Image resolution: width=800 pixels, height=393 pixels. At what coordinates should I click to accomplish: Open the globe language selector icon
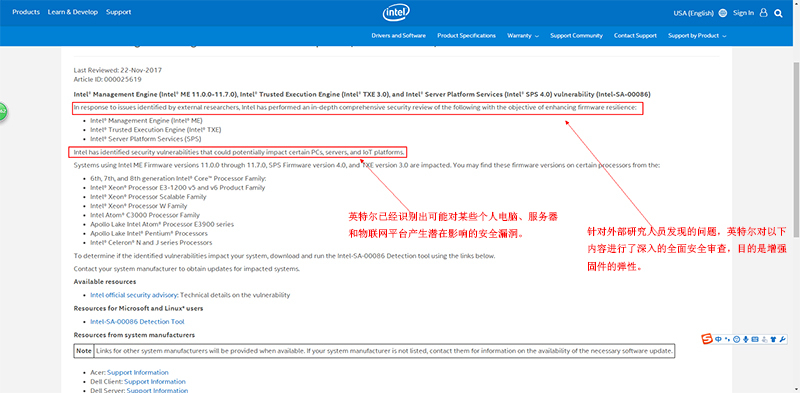(722, 13)
